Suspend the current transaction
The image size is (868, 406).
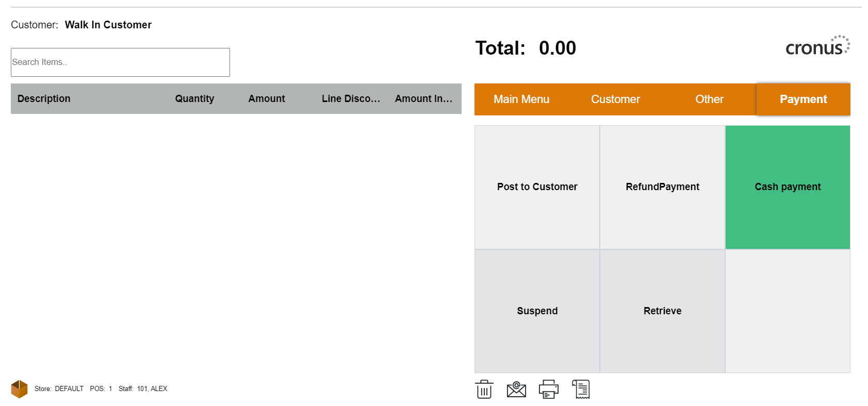pos(537,311)
